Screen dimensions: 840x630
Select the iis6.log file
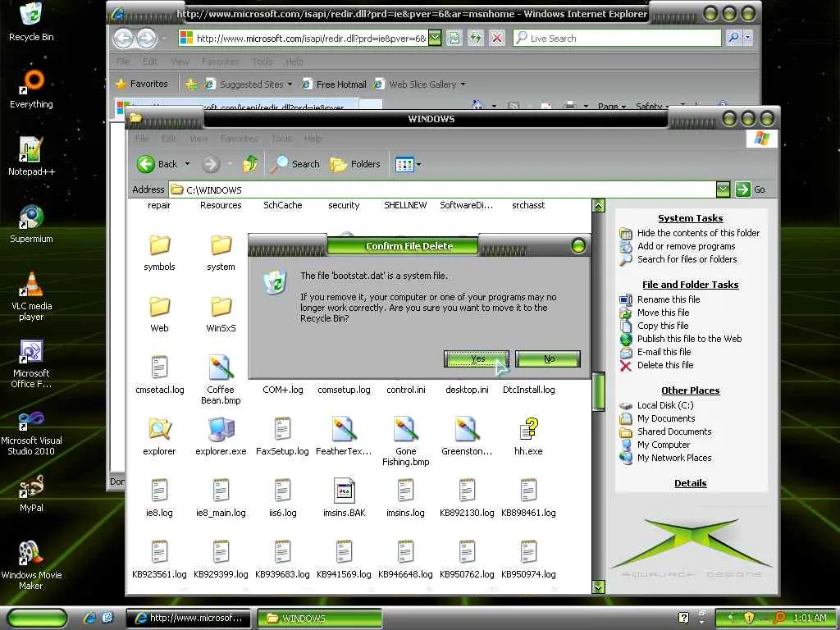(282, 498)
